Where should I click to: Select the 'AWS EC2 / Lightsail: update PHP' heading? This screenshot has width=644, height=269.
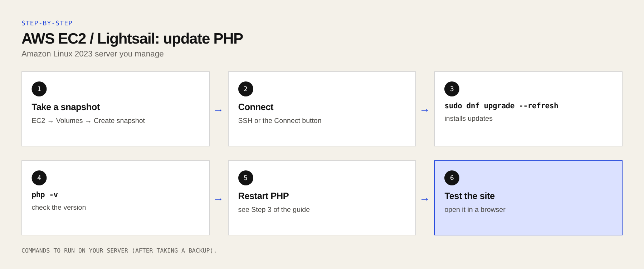tap(132, 39)
